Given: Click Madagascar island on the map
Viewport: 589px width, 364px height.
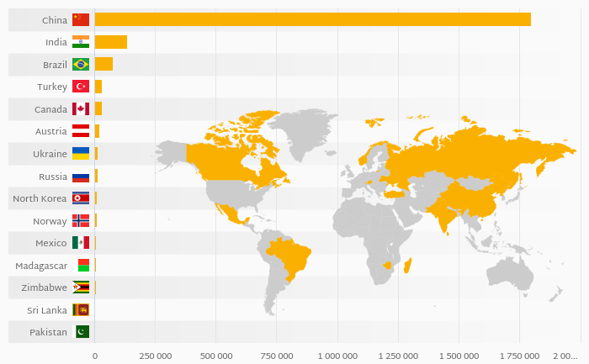Looking at the screenshot, I should (x=407, y=266).
